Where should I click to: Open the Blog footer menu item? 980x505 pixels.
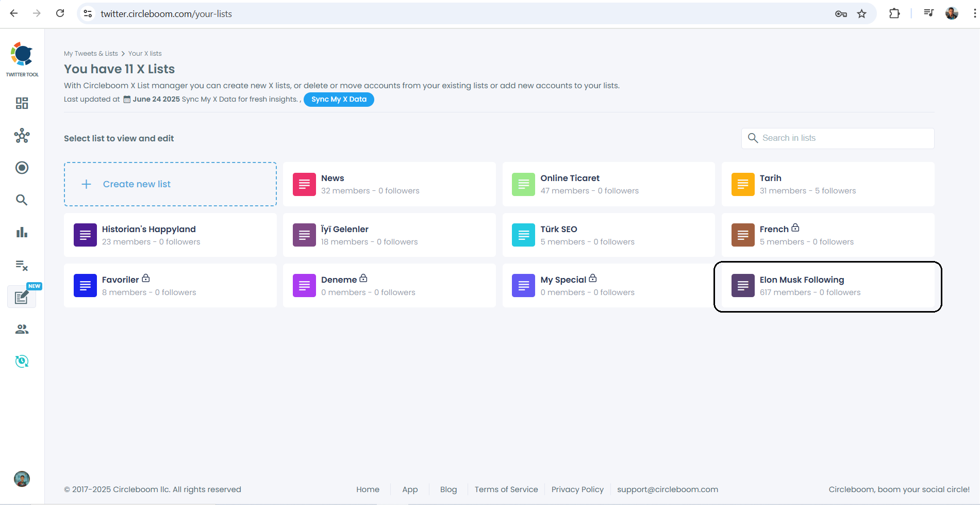[448, 489]
